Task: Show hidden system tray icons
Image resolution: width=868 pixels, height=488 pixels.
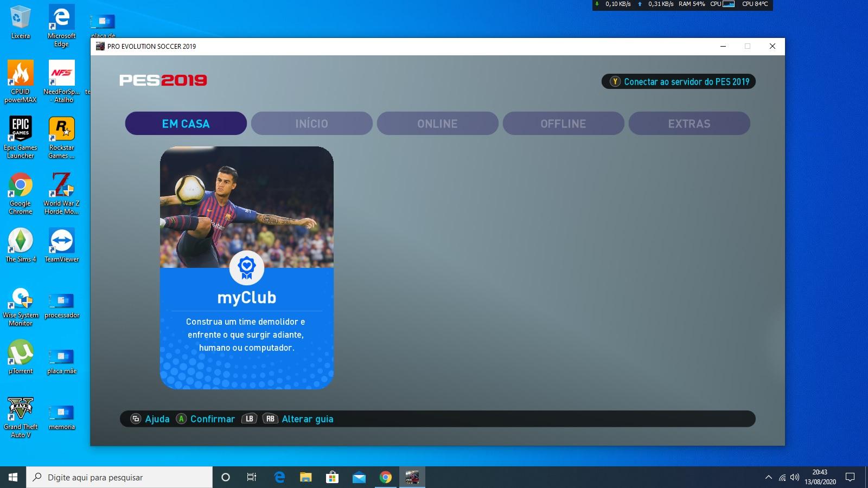Action: (x=768, y=477)
